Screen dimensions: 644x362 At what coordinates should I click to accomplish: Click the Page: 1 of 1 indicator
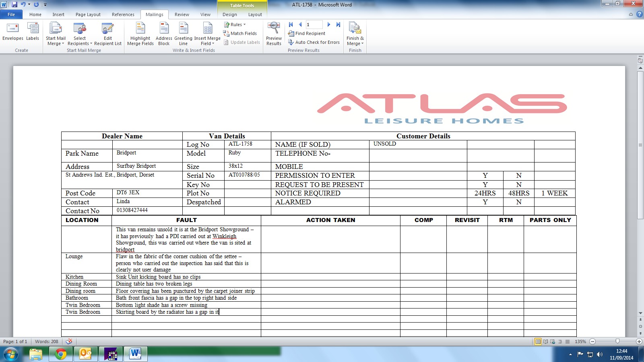pyautogui.click(x=15, y=341)
